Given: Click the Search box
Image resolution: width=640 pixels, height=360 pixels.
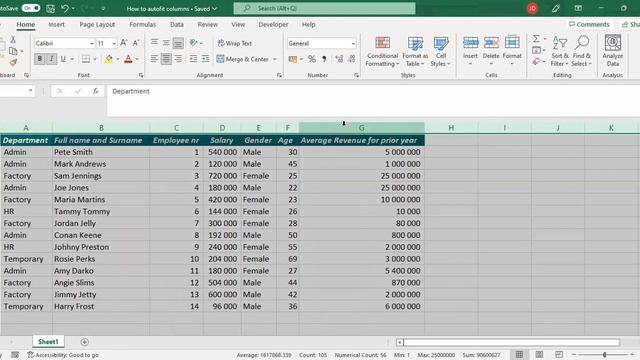Looking at the screenshot, I should tap(324, 8).
